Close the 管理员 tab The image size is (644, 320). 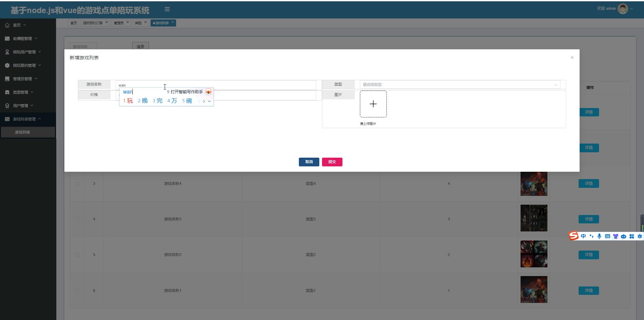pos(127,22)
